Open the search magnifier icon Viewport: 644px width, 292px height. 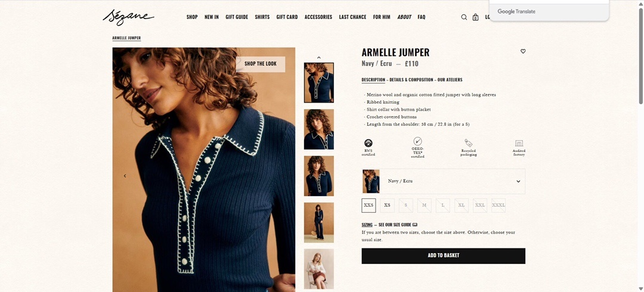click(x=464, y=17)
